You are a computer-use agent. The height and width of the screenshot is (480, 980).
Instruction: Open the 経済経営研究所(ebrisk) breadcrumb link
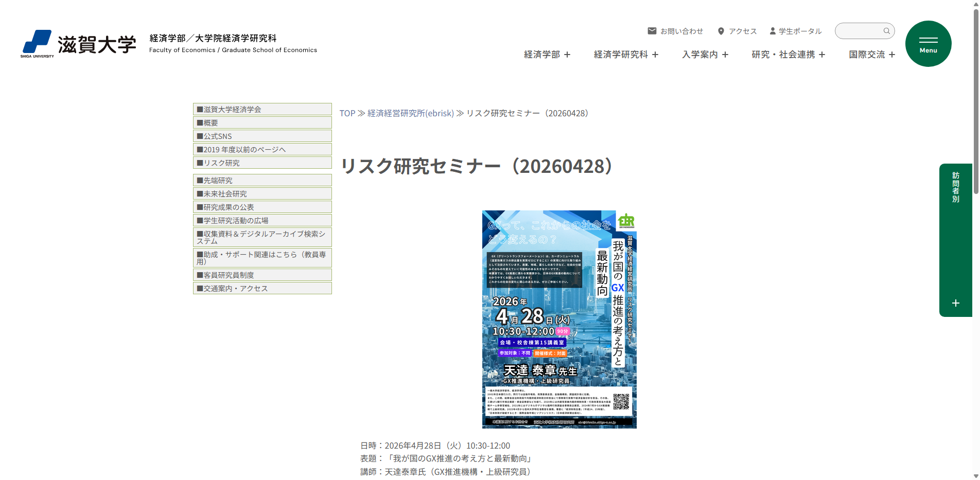tap(409, 113)
